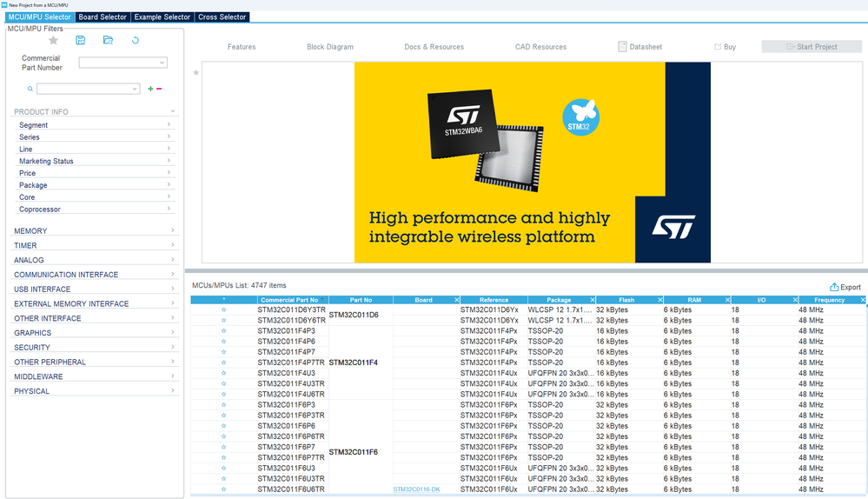Close the Package column with its X
The image size is (868, 499).
click(593, 300)
